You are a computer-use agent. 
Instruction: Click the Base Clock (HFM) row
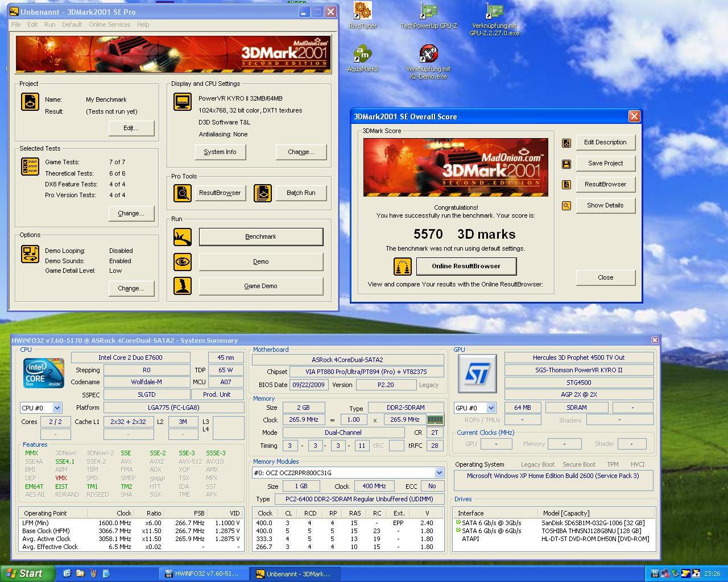tap(131, 531)
